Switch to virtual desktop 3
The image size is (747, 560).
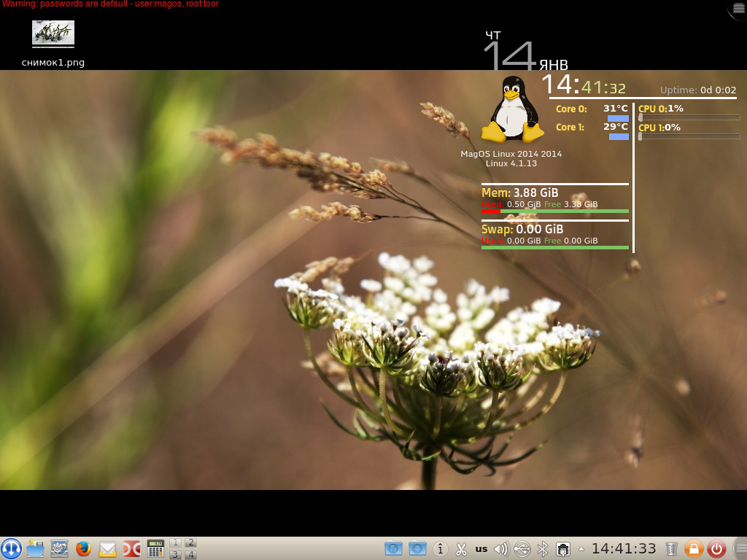175,554
